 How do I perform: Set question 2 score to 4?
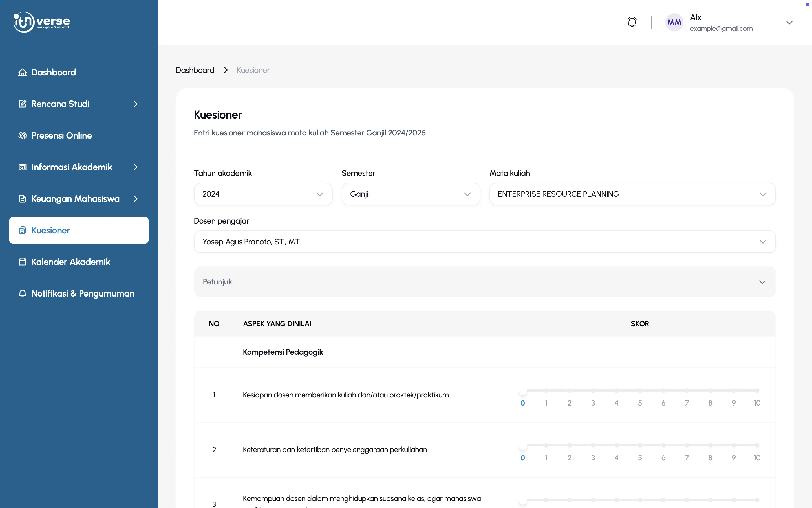coord(616,445)
